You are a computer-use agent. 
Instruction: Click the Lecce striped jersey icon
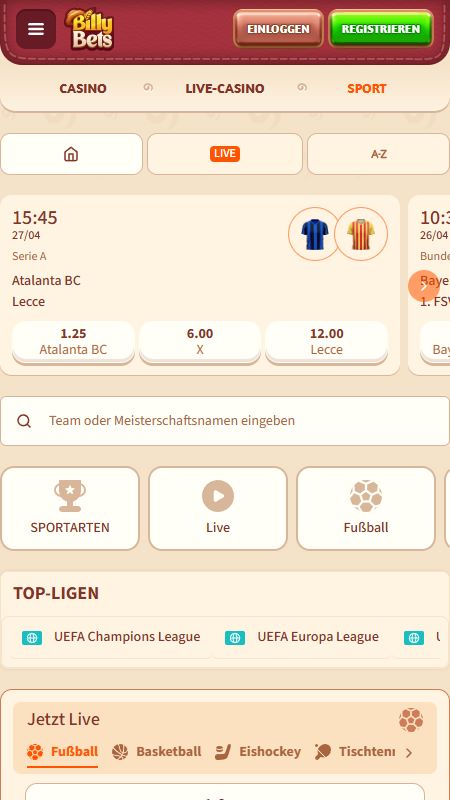coord(361,234)
